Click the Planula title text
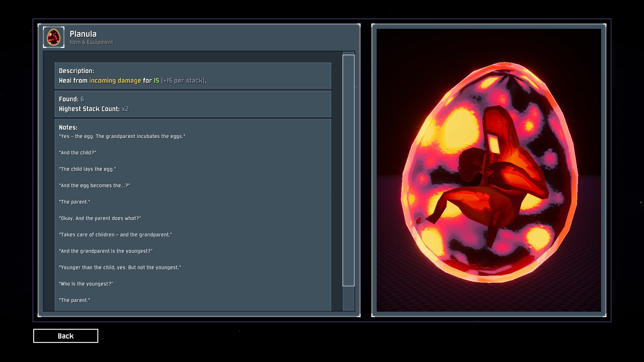 pos(83,34)
